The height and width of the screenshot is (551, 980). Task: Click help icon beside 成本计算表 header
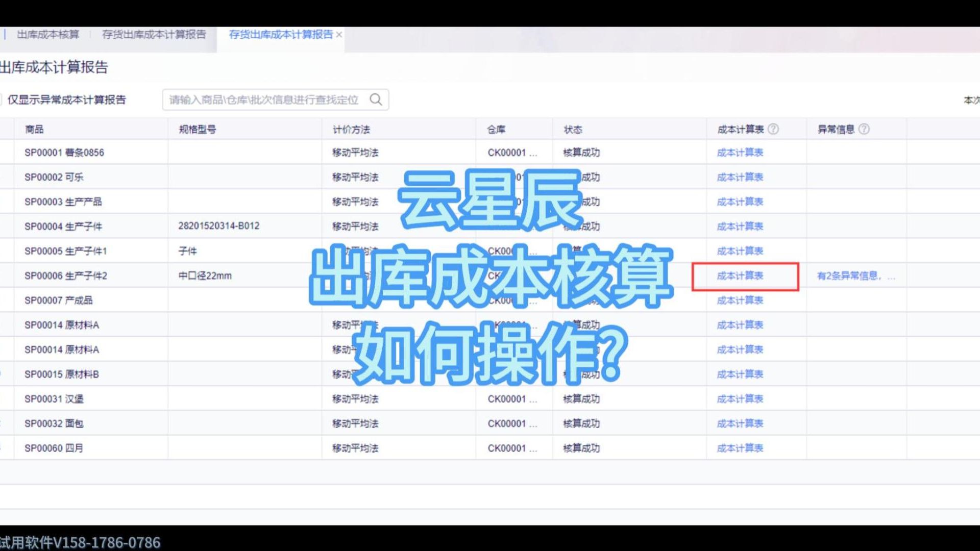[x=773, y=129]
